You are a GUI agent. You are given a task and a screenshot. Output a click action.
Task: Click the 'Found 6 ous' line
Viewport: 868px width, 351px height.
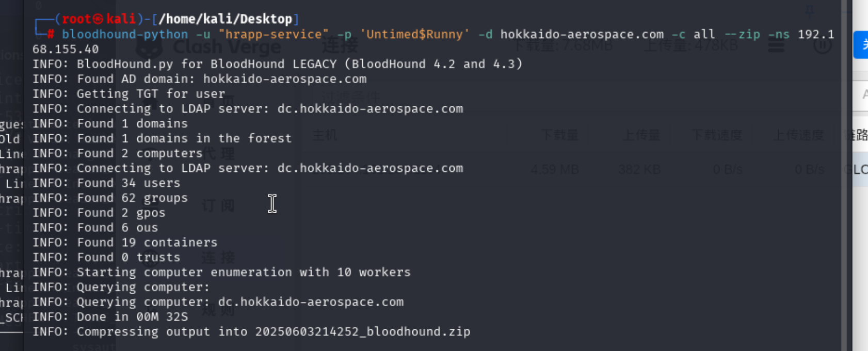(95, 228)
